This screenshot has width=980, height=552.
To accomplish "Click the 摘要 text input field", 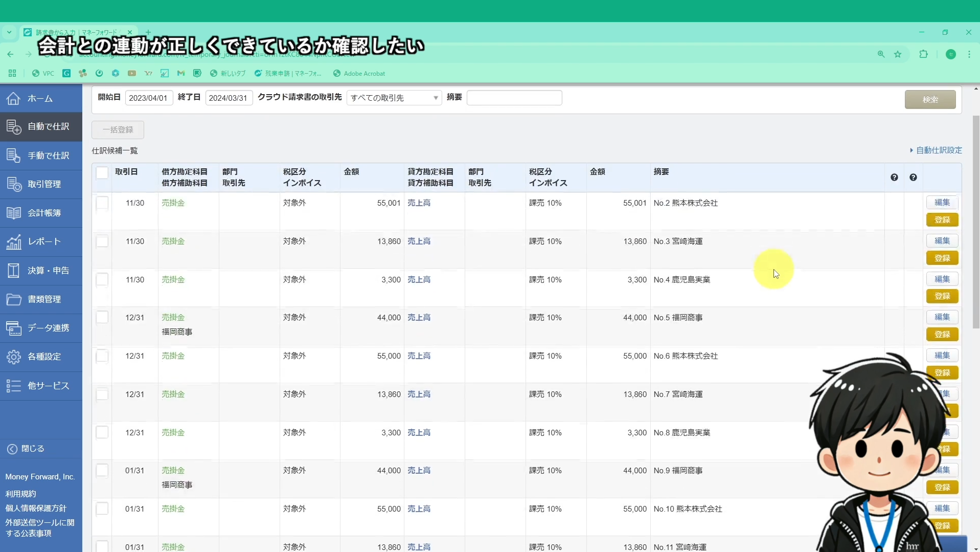I will pos(514,98).
